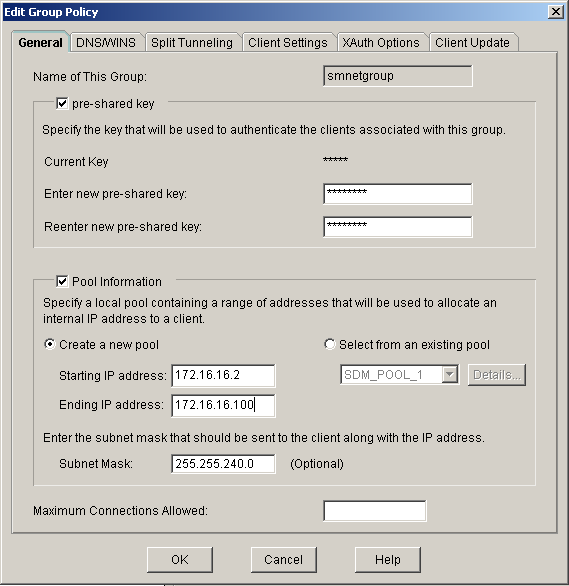569x586 pixels.
Task: Toggle the pre-shared key checkbox
Action: pyautogui.click(x=62, y=104)
